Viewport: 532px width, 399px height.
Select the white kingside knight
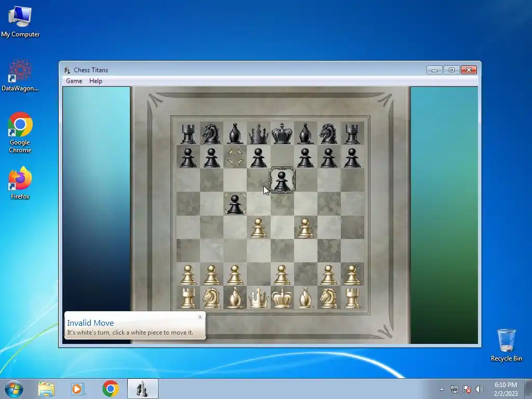[x=328, y=298]
